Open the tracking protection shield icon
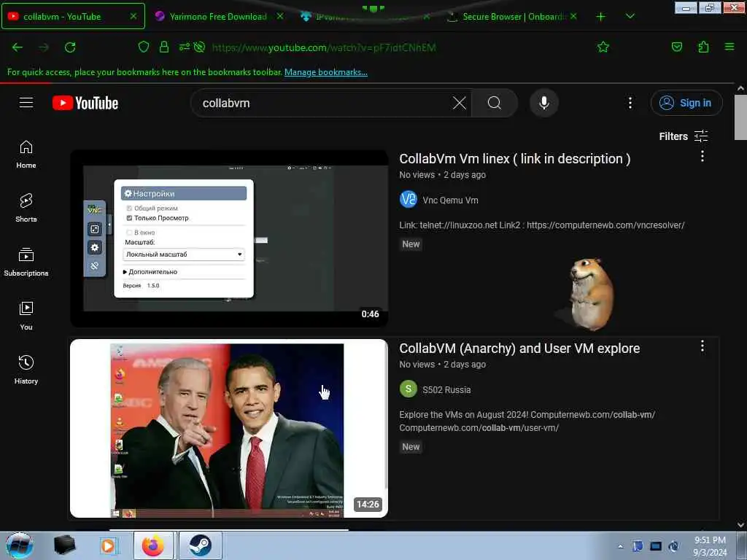The width and height of the screenshot is (747, 560). coord(144,47)
